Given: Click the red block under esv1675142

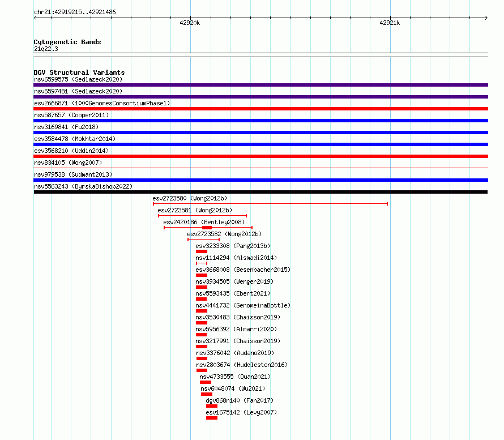Looking at the screenshot, I should 212,418.
